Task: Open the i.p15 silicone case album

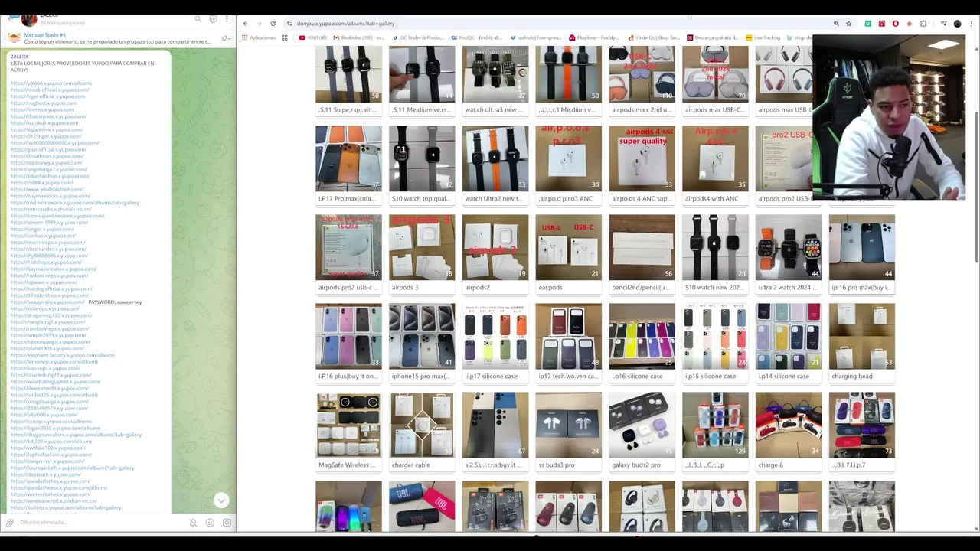Action: tap(715, 336)
